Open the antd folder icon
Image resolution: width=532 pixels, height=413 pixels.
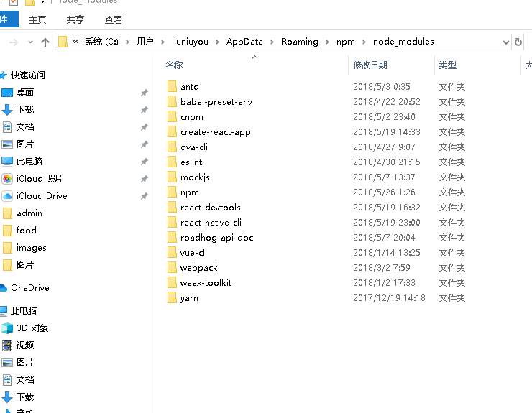pos(172,86)
